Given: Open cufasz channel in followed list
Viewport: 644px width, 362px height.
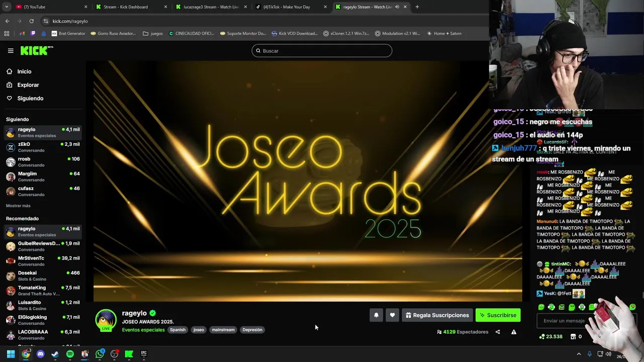Looking at the screenshot, I should 43,191.
